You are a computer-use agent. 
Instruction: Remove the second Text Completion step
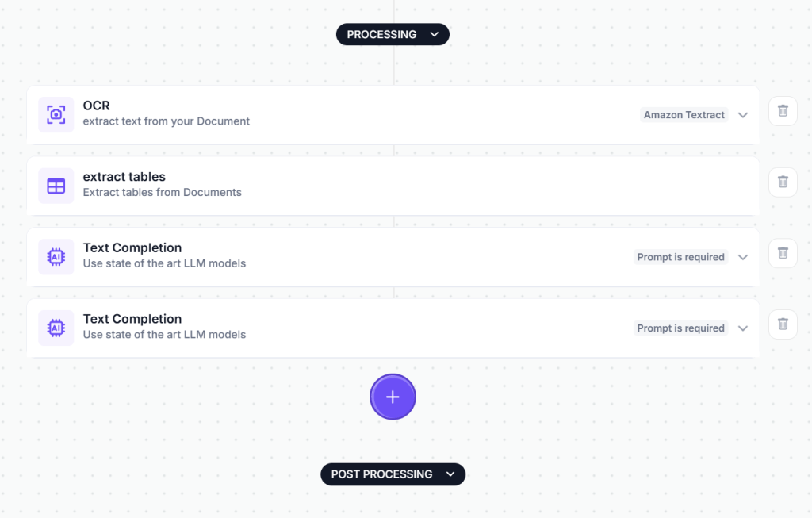(783, 324)
